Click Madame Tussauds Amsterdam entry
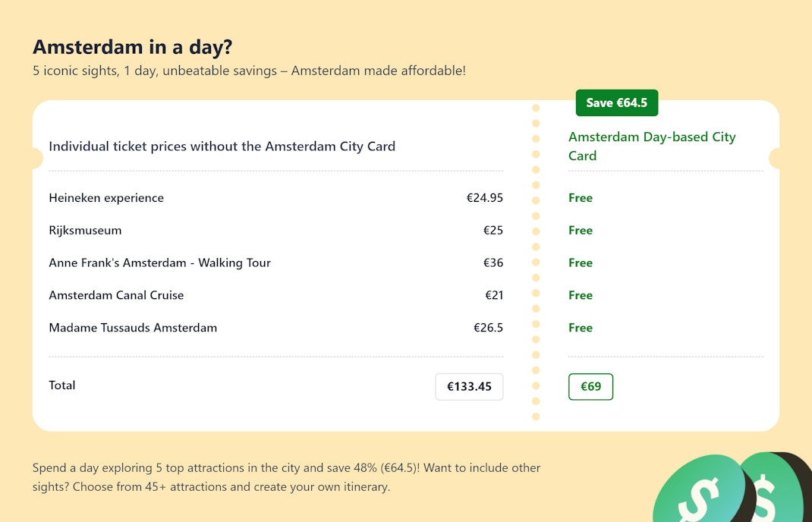This screenshot has height=522, width=812. pyautogui.click(x=133, y=329)
